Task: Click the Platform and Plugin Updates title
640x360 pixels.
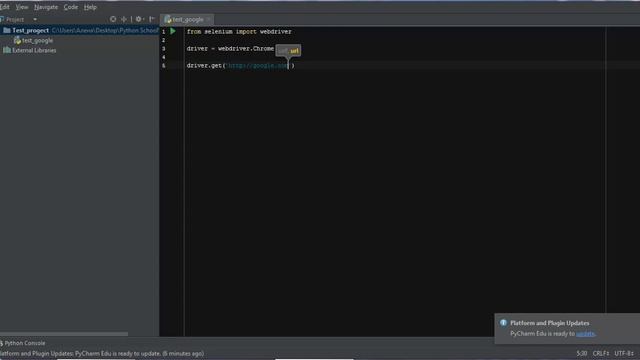Action: [549, 323]
